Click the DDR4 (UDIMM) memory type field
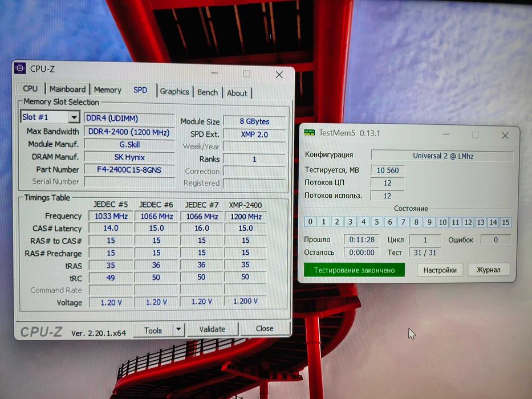532x399 pixels. [x=129, y=118]
